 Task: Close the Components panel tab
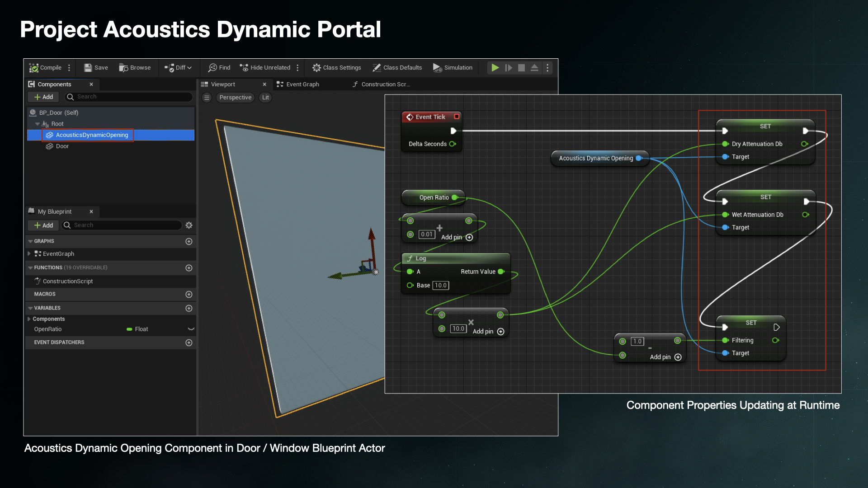(91, 84)
